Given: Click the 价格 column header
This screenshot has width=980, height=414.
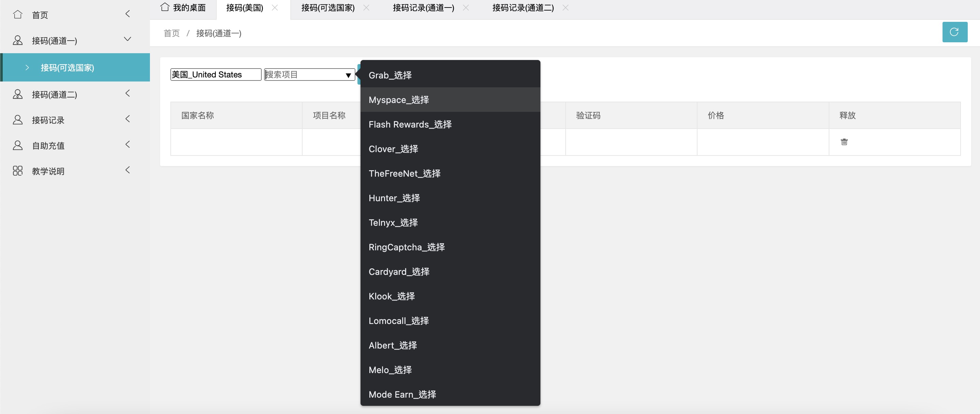Looking at the screenshot, I should point(763,115).
